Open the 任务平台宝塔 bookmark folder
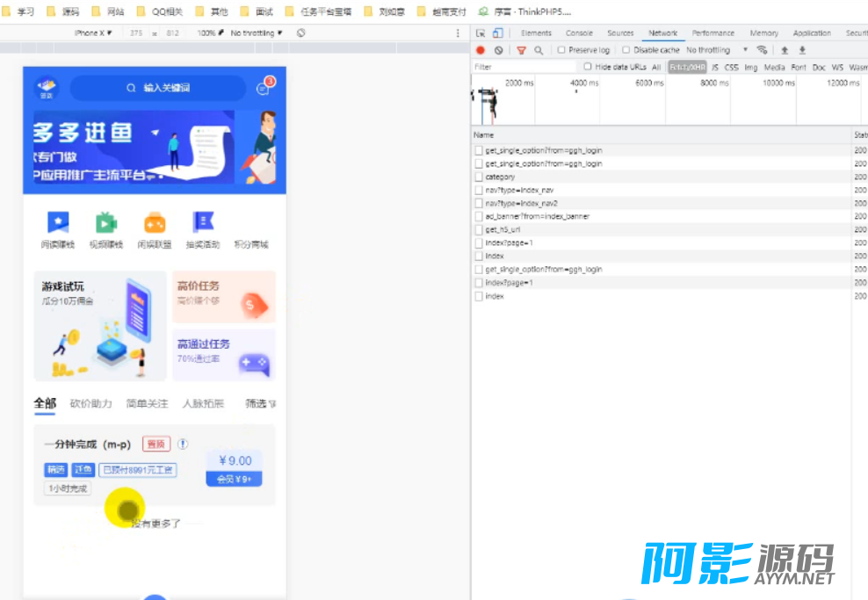Viewport: 868px width, 600px height. coord(319,11)
